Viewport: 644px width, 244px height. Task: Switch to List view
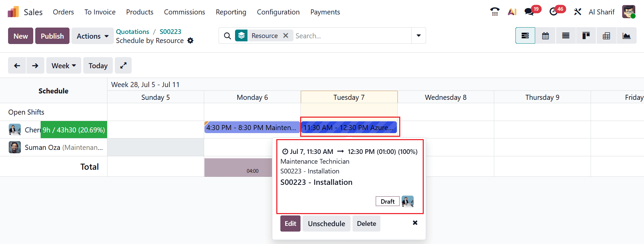coord(566,36)
